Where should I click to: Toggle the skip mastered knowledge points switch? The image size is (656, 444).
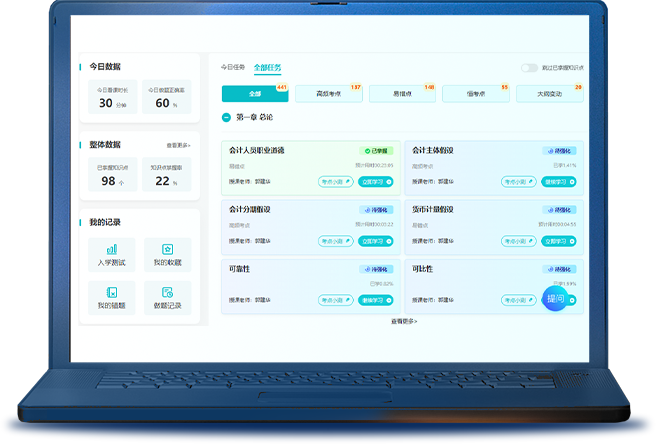coord(529,68)
